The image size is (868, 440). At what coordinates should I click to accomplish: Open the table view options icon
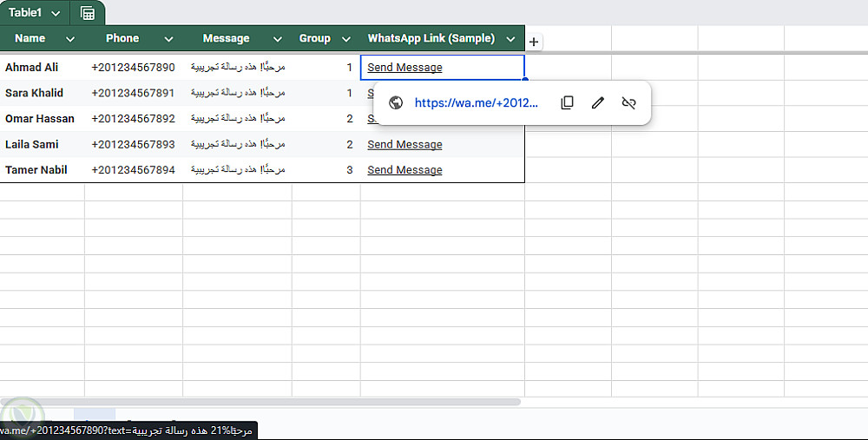click(x=87, y=13)
